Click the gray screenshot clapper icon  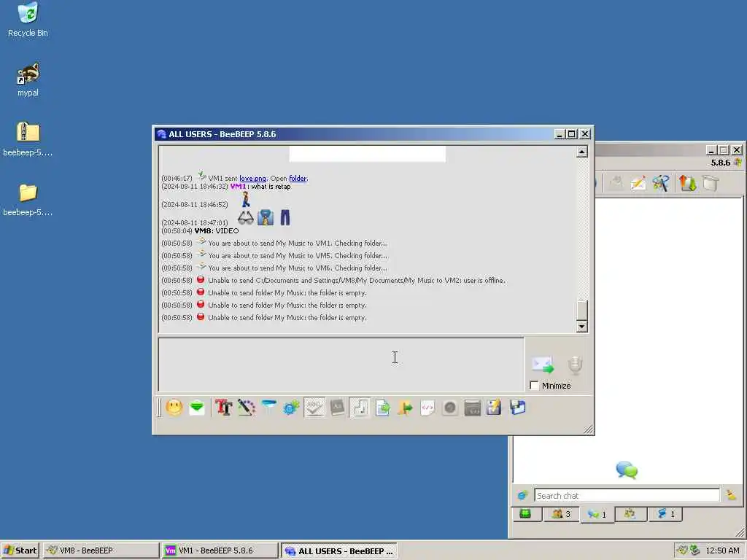pyautogui.click(x=473, y=408)
